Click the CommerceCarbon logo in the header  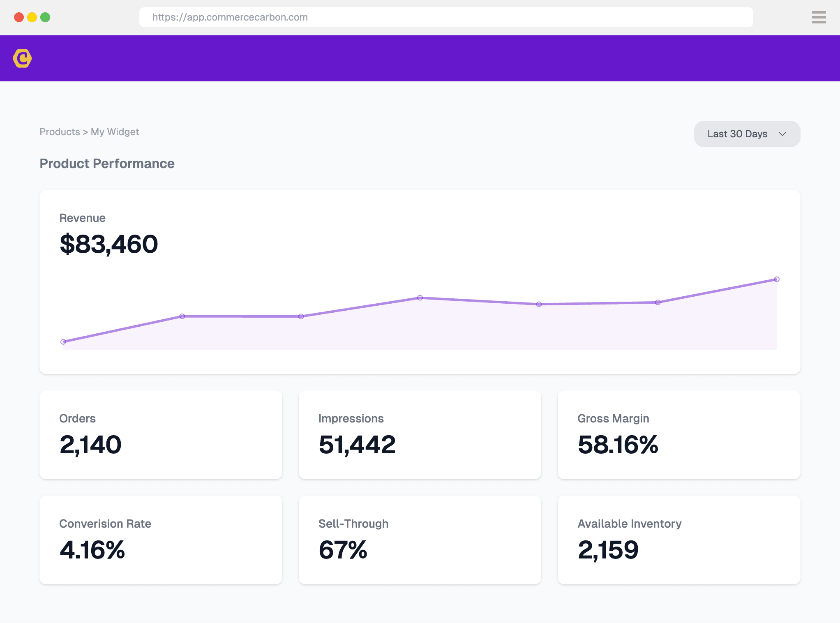23,58
